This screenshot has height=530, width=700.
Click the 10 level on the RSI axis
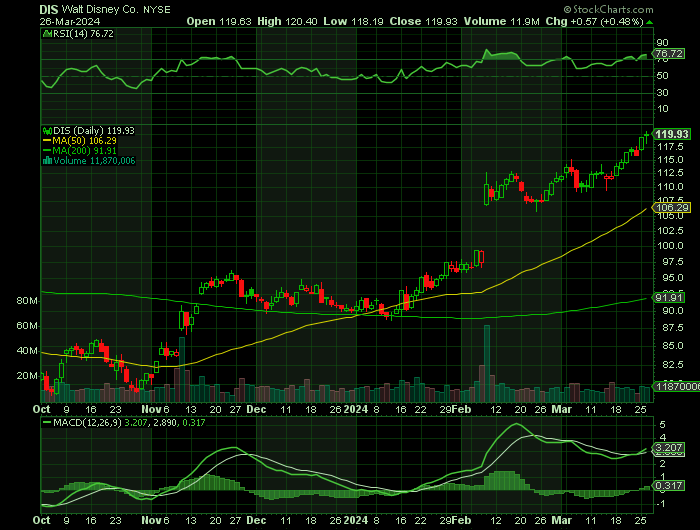tap(662, 109)
